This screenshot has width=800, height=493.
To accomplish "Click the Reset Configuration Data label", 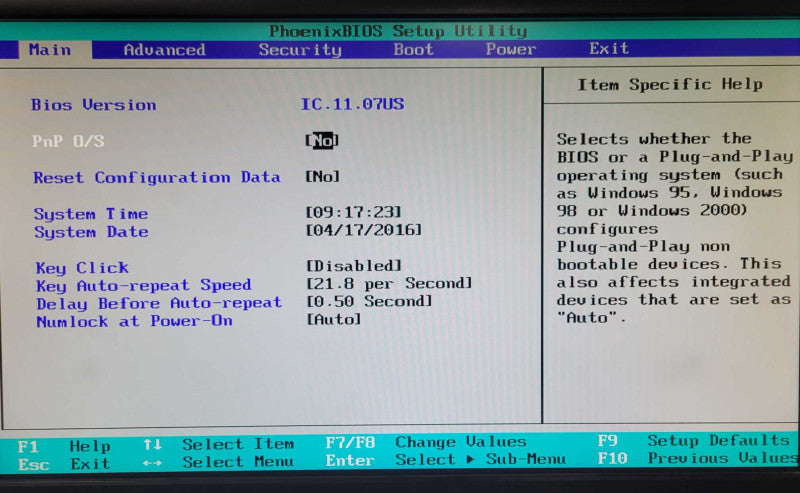I will click(x=157, y=178).
